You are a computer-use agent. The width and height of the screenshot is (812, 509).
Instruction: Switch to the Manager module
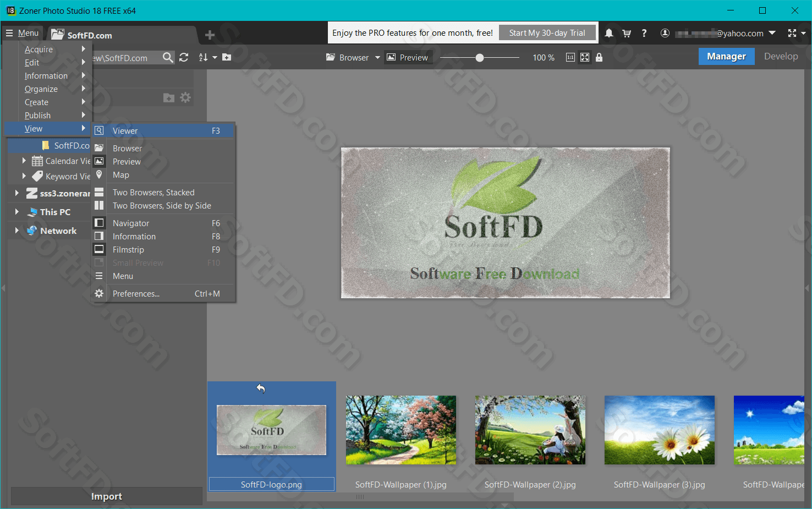click(726, 56)
